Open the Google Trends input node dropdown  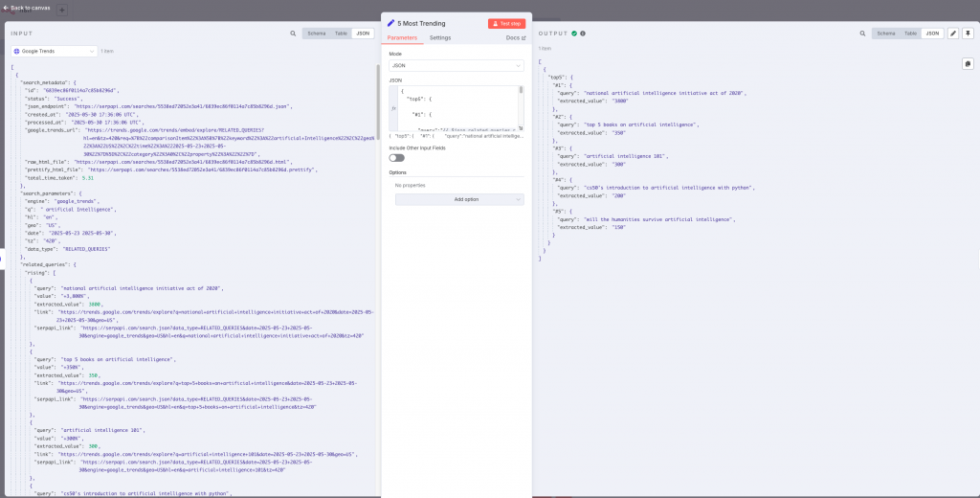[54, 51]
